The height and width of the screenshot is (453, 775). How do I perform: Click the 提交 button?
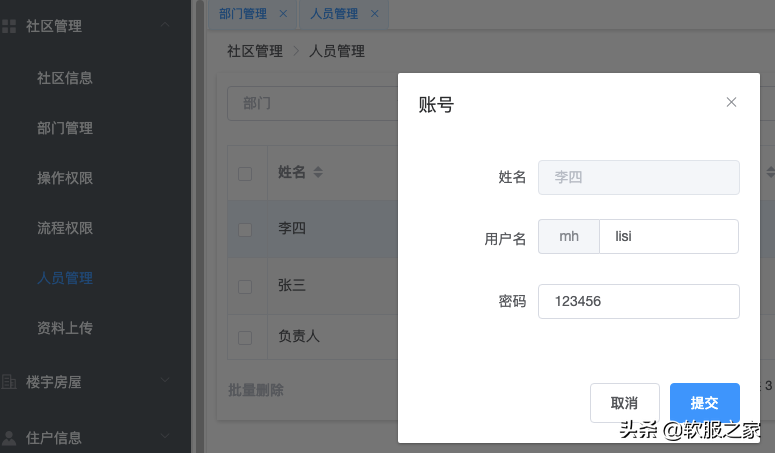705,403
